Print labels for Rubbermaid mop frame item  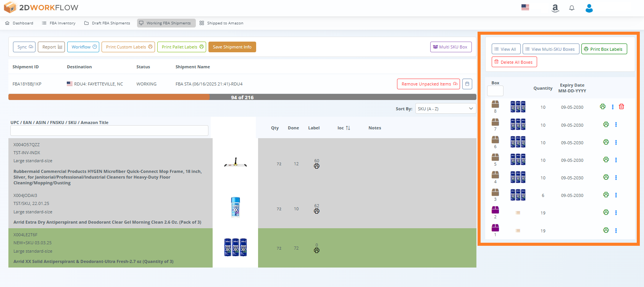point(316,166)
